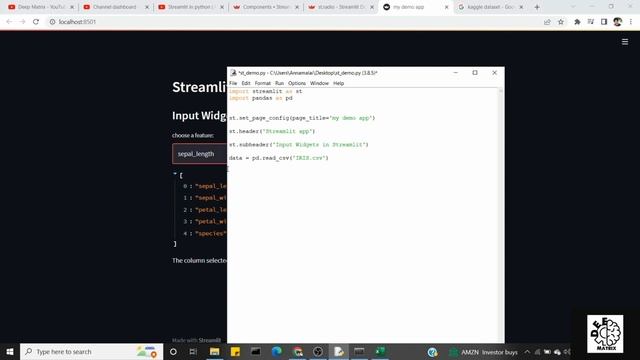Open Cortana from the taskbar
This screenshot has height=360, width=640.
pos(173,351)
